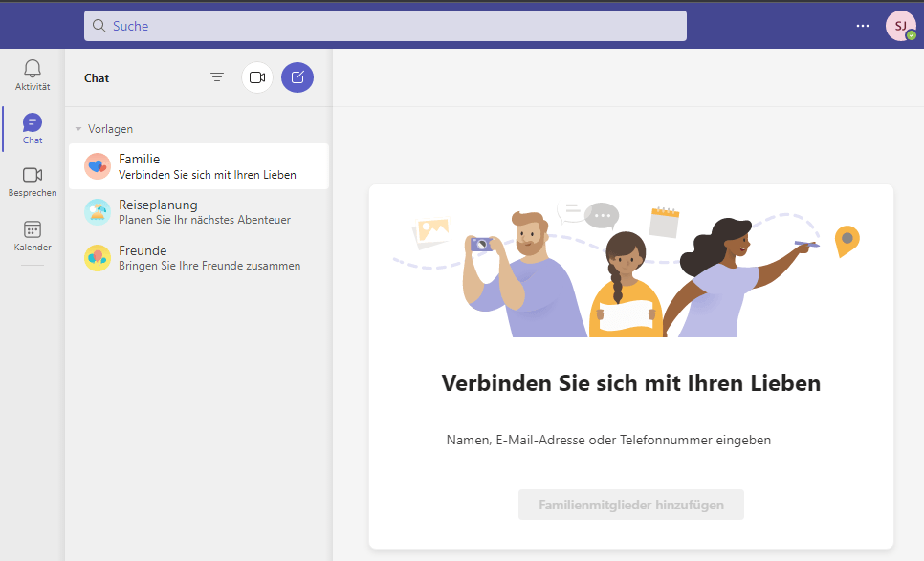The image size is (924, 561).
Task: Open the Aktivität bell icon
Action: tap(33, 69)
